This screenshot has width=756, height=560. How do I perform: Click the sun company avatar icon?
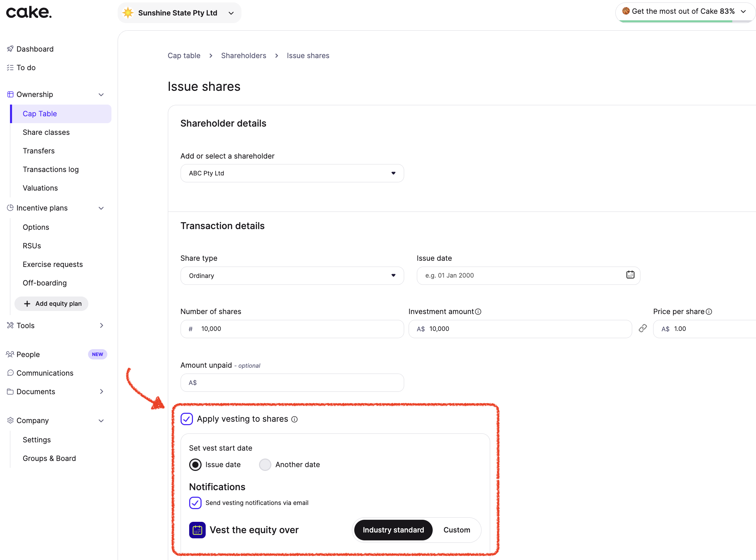pos(128,13)
